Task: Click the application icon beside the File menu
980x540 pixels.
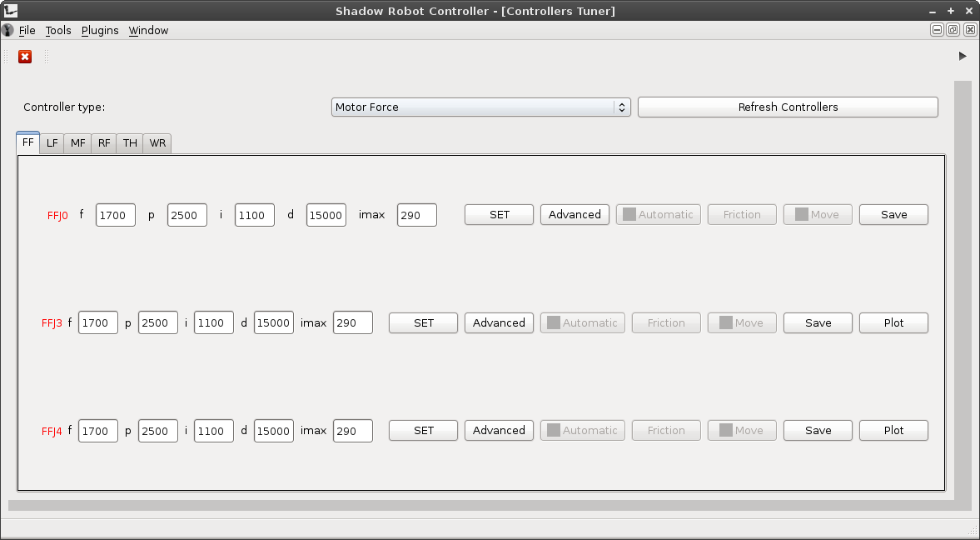Action: (7, 30)
